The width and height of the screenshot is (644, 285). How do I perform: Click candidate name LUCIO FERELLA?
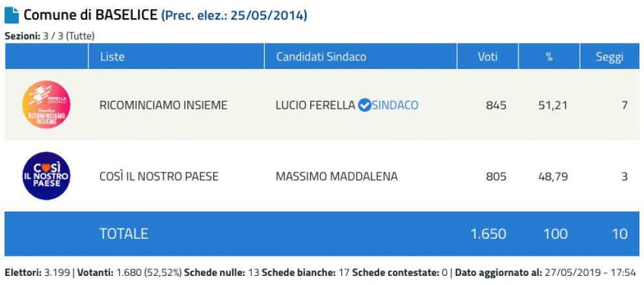point(315,105)
